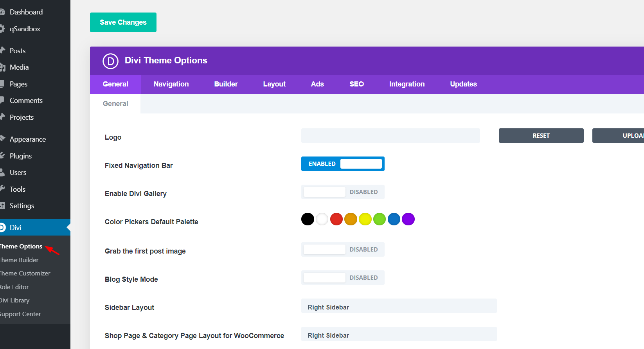This screenshot has width=644, height=349.
Task: Click the RESET logo button
Action: [x=541, y=136]
